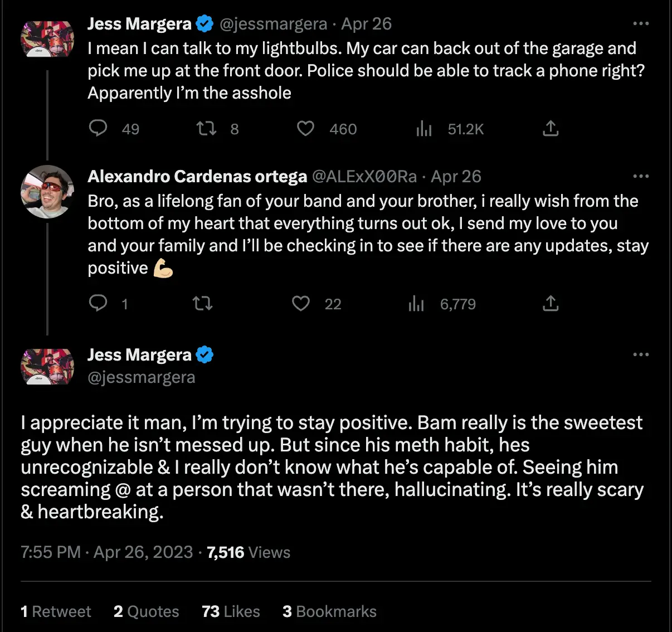Click @jessmargera handle on the bottom tweet

[142, 377]
